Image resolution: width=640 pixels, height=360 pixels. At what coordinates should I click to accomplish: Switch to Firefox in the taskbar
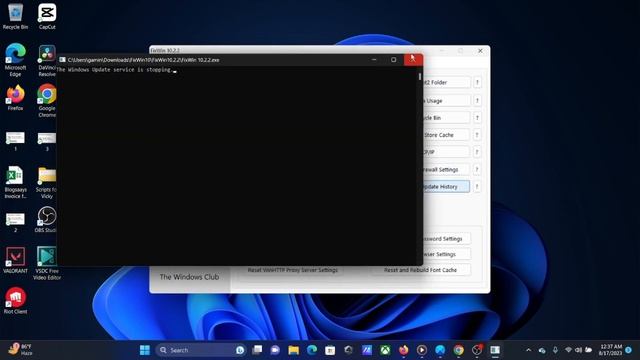pyautogui.click(x=403, y=350)
